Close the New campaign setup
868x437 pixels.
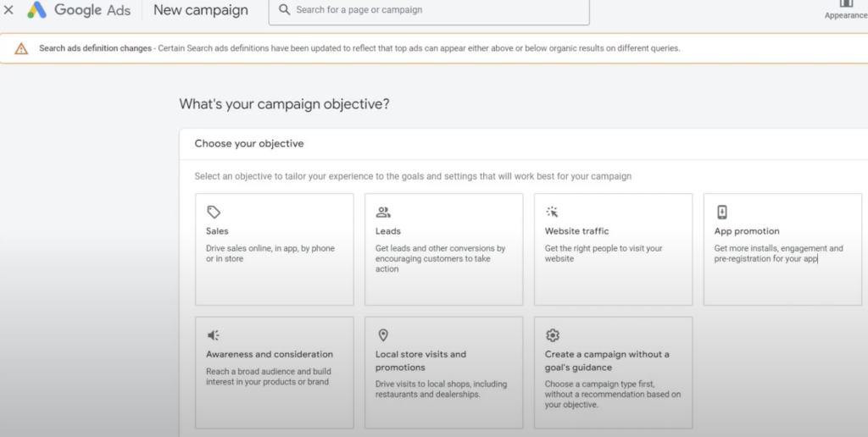[8, 10]
